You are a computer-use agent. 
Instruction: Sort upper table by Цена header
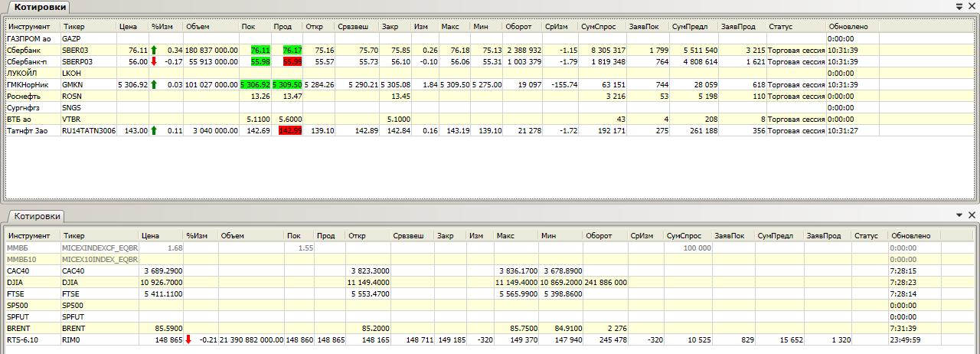[x=132, y=26]
